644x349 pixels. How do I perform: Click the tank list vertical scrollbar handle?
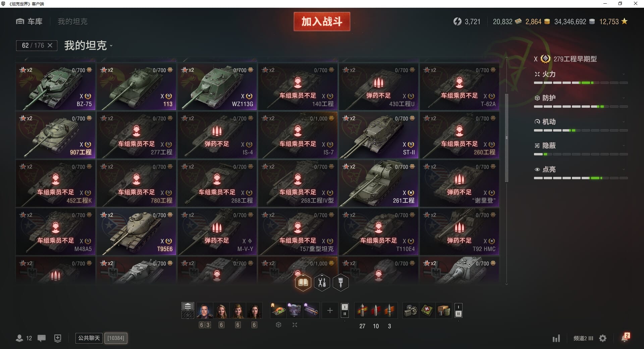(x=506, y=138)
